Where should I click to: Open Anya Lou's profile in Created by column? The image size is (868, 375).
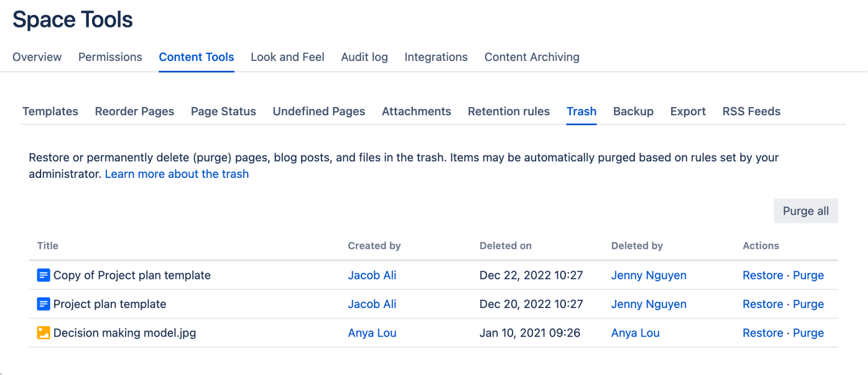coord(372,333)
